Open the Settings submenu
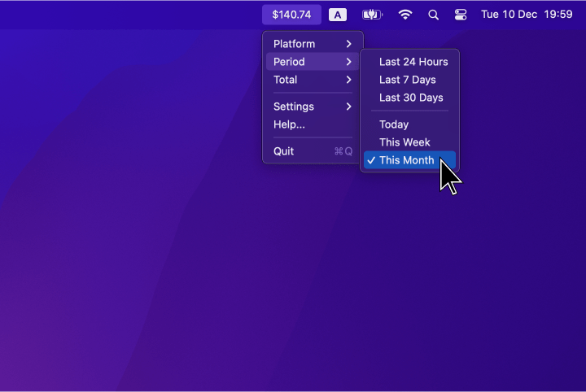 pos(313,107)
